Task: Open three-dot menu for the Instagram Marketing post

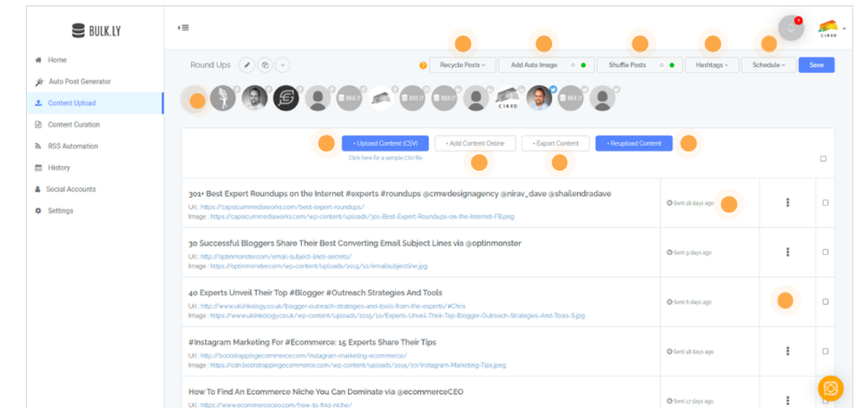Action: pyautogui.click(x=787, y=351)
